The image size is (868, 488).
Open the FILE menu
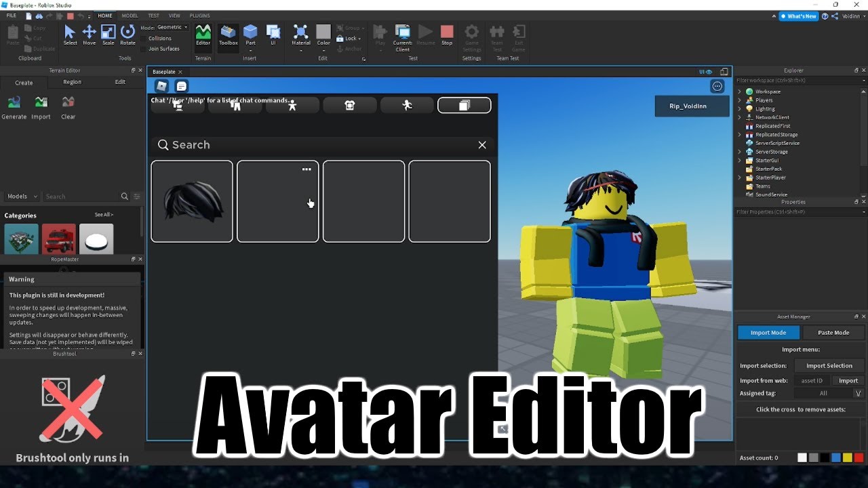[x=12, y=15]
